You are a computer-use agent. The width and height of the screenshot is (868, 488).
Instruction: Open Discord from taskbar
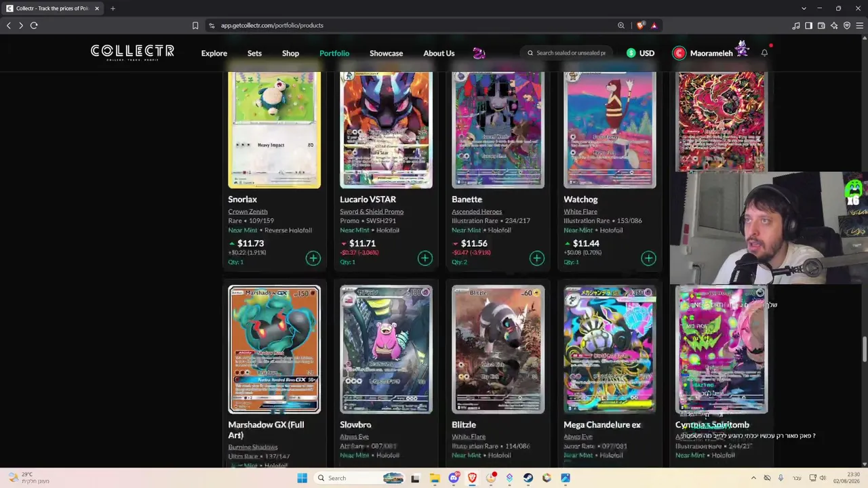[x=454, y=478]
